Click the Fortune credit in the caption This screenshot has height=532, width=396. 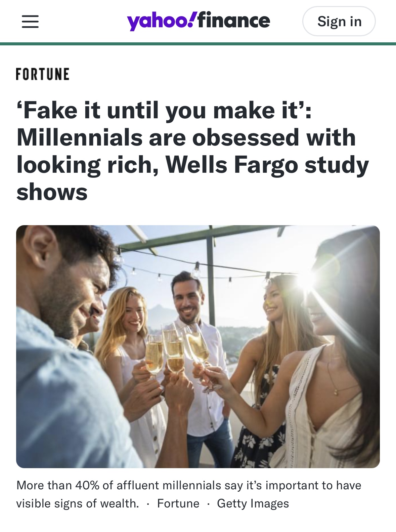coord(178,503)
